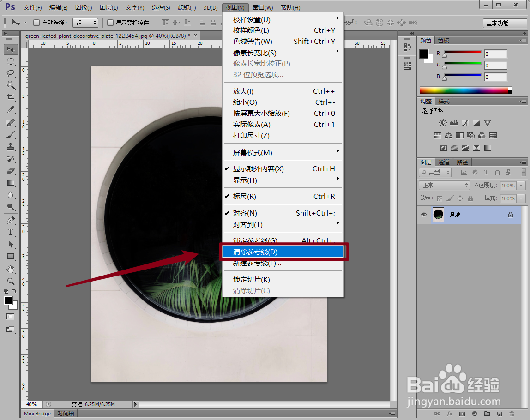Open the layer blending mode dropdown showing 正常
The width and height of the screenshot is (530, 420).
[x=444, y=185]
